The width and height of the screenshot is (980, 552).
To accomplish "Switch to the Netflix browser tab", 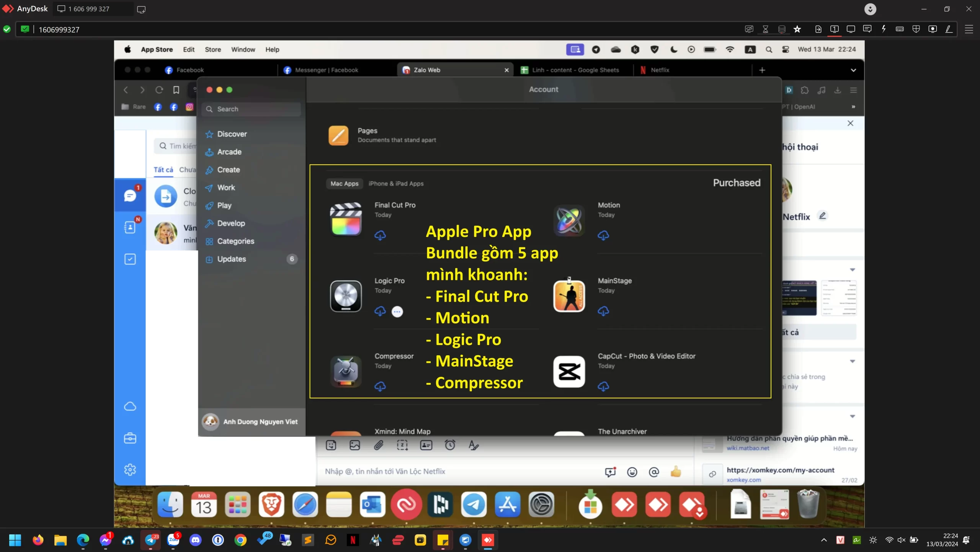I will coord(660,70).
